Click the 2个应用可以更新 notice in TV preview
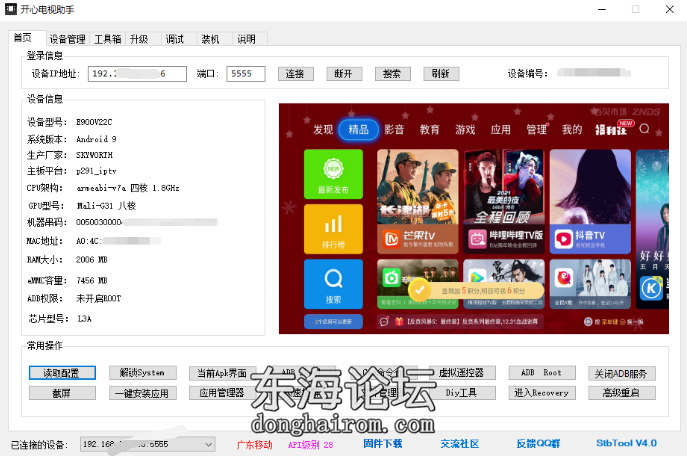The height and width of the screenshot is (456, 687). [333, 322]
